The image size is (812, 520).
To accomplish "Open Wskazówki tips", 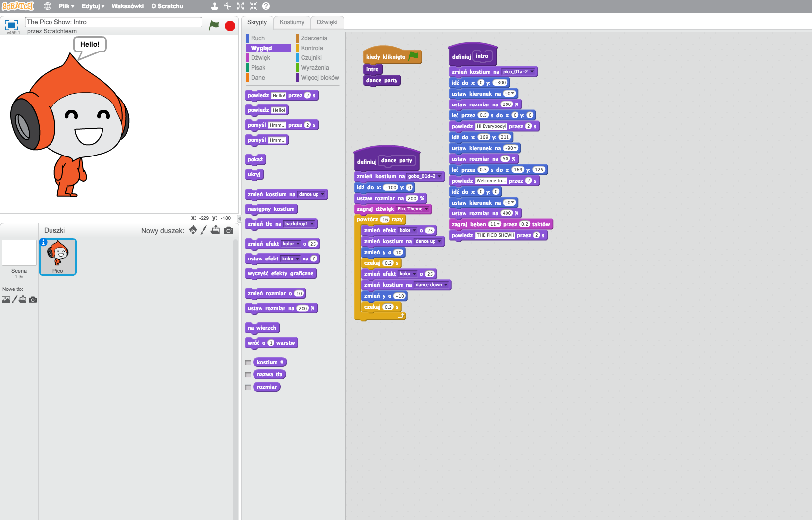I will coord(128,6).
